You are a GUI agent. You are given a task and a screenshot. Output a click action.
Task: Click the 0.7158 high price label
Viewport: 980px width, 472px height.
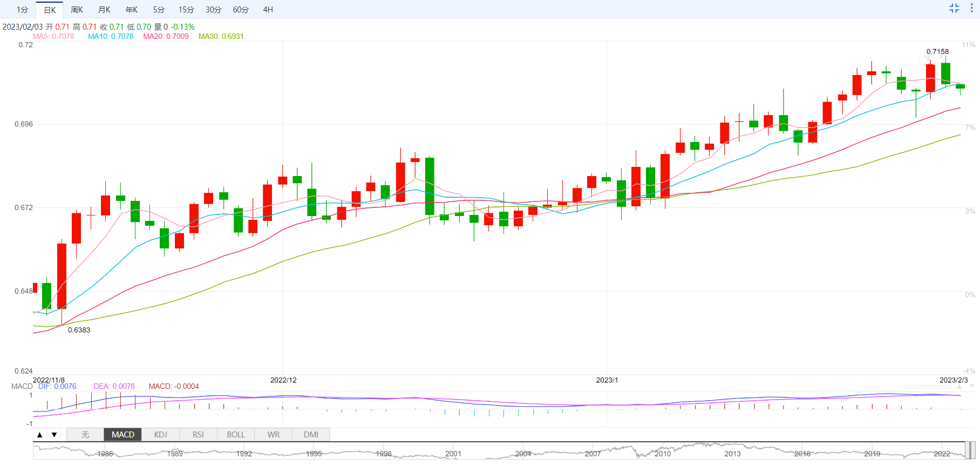(x=937, y=52)
